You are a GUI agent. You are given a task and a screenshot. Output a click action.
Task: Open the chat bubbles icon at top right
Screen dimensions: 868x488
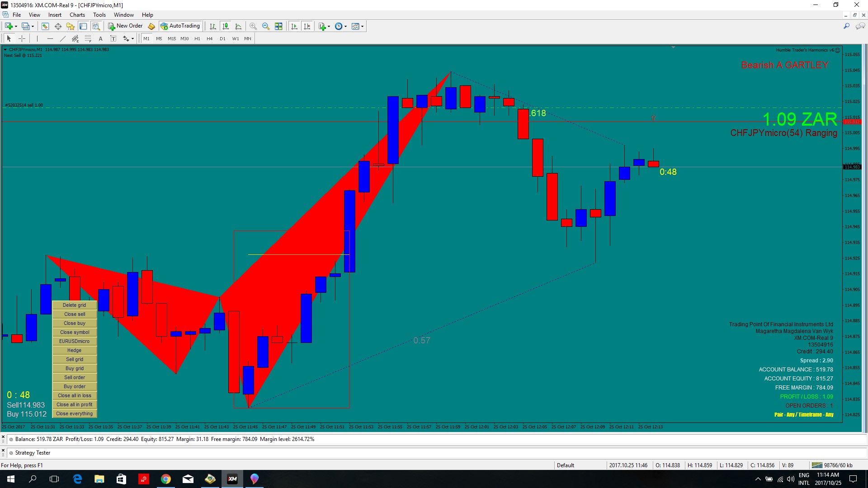click(x=860, y=26)
